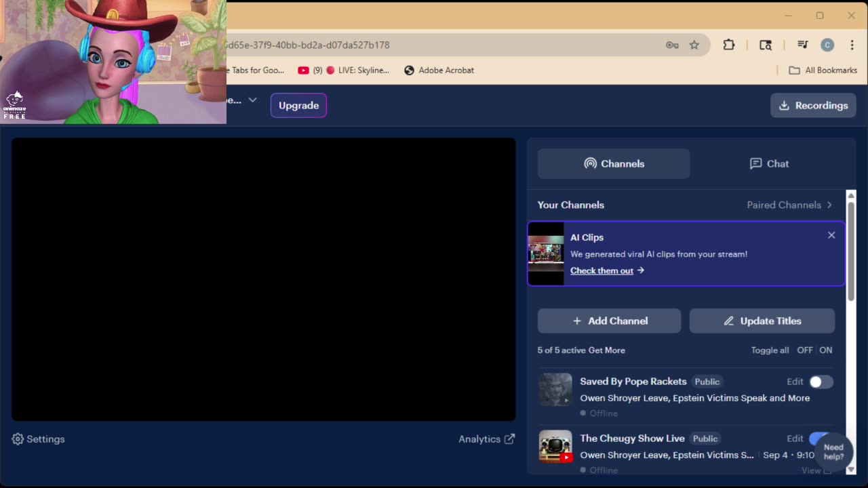Click the channels panel scrollbar
Image resolution: width=868 pixels, height=488 pixels.
850,251
